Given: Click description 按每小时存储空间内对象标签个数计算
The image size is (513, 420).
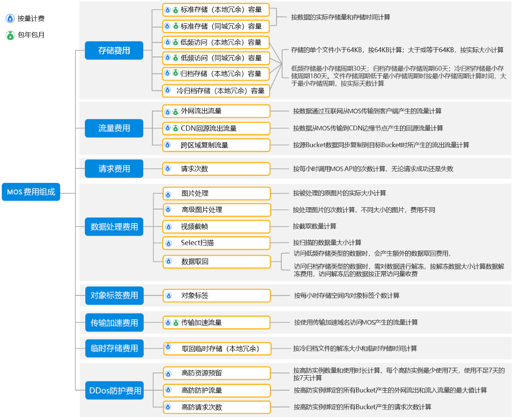Looking at the screenshot, I should coord(347,295).
